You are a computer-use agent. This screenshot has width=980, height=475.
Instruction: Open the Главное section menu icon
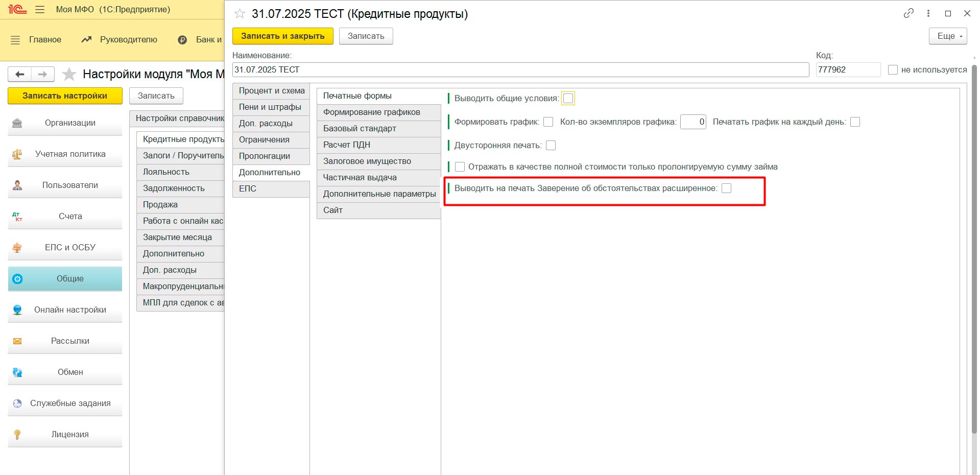pos(15,40)
